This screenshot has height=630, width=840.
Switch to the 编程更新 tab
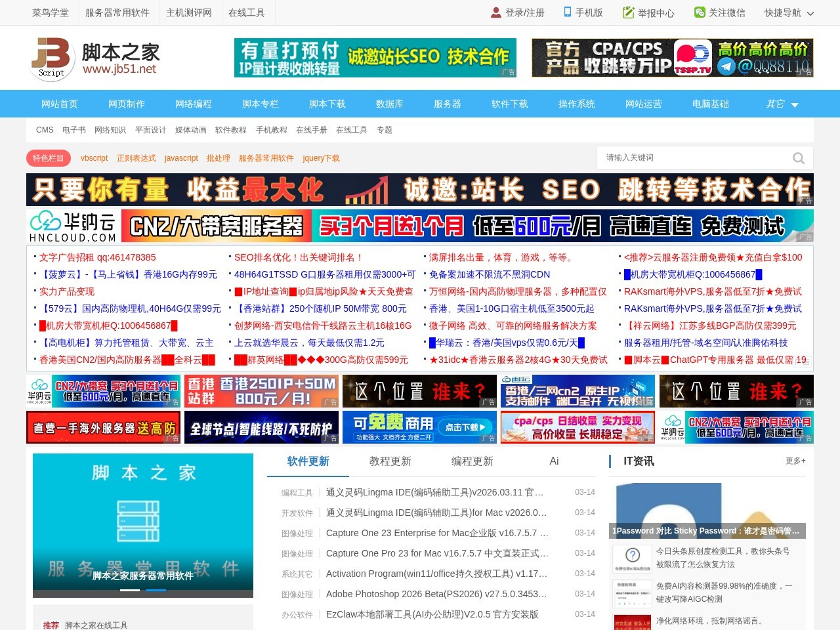click(472, 461)
